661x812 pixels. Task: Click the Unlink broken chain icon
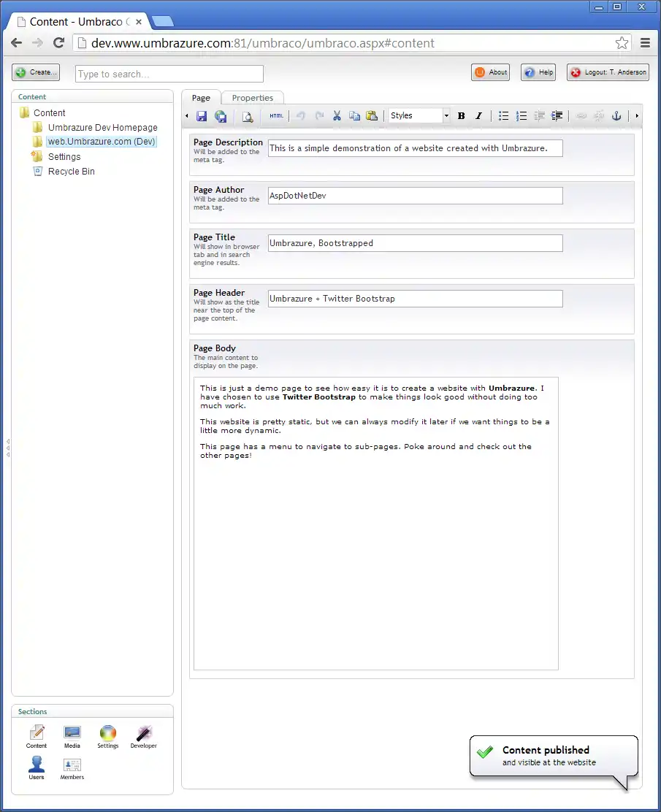click(599, 115)
